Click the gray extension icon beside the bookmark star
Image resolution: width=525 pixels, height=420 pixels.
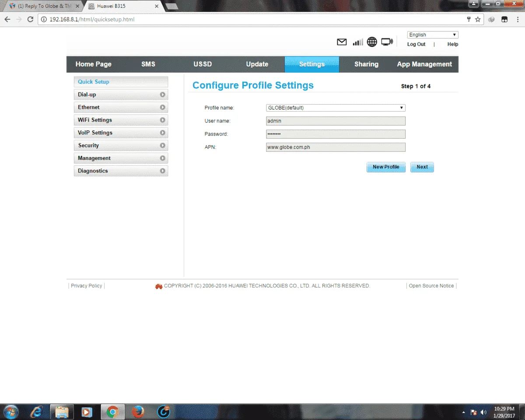tap(492, 19)
